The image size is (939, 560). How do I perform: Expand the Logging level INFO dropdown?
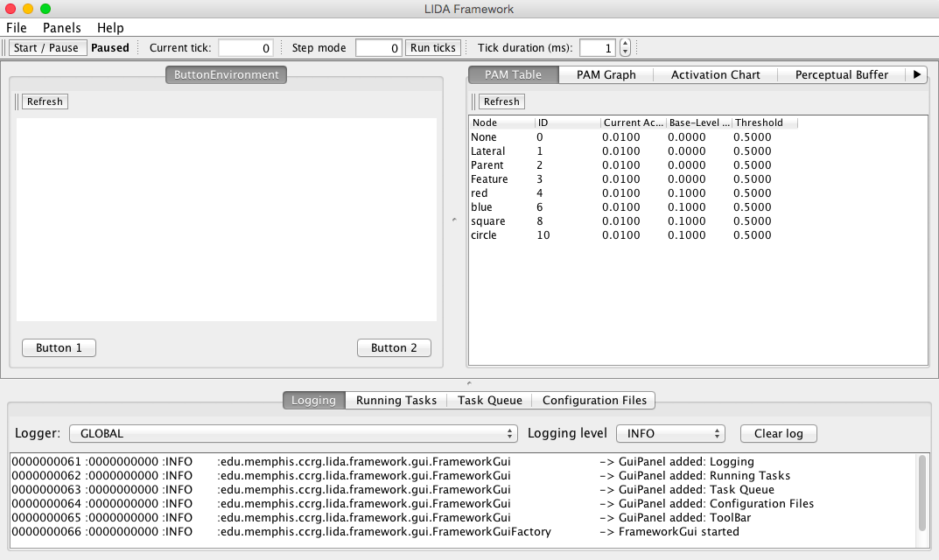670,433
